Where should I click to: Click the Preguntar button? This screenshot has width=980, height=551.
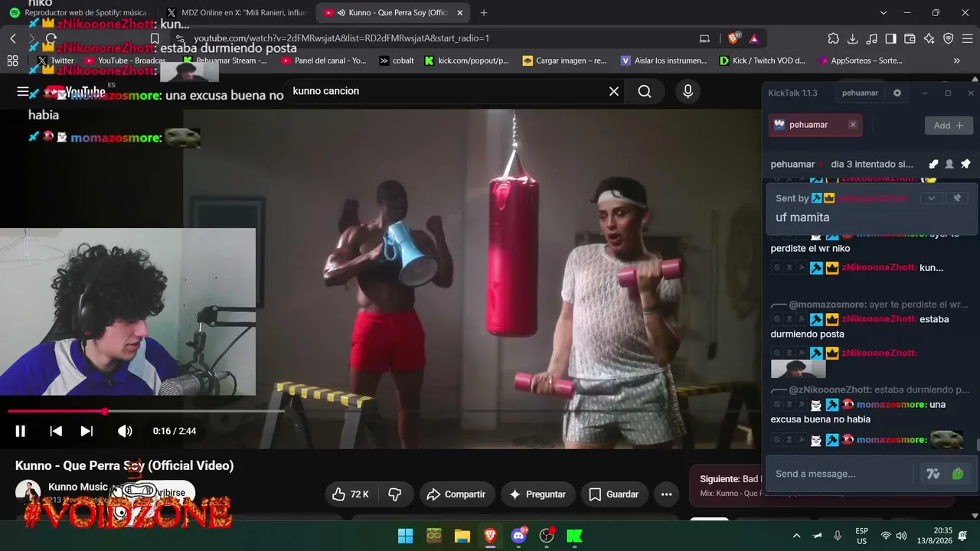click(x=538, y=494)
